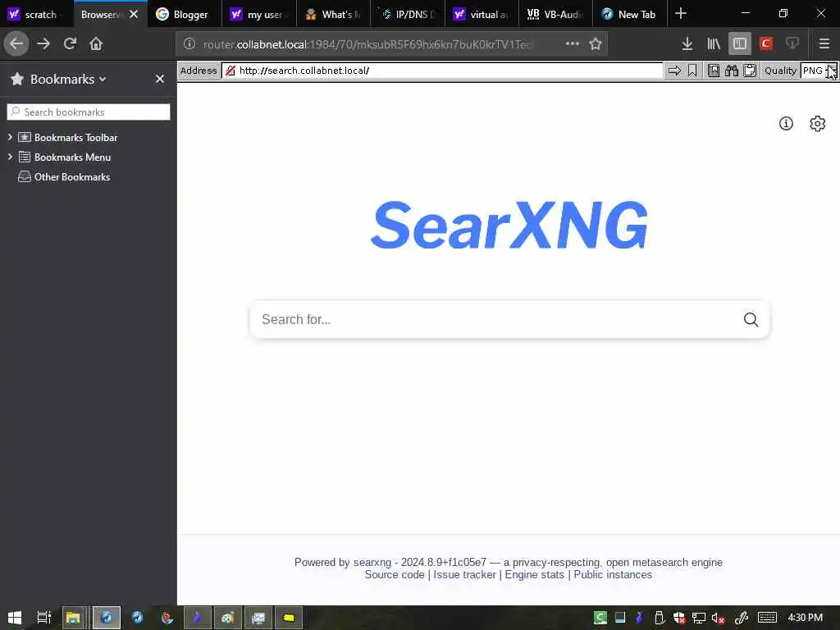Viewport: 840px width, 630px height.
Task: Reload the current page
Action: click(x=70, y=43)
